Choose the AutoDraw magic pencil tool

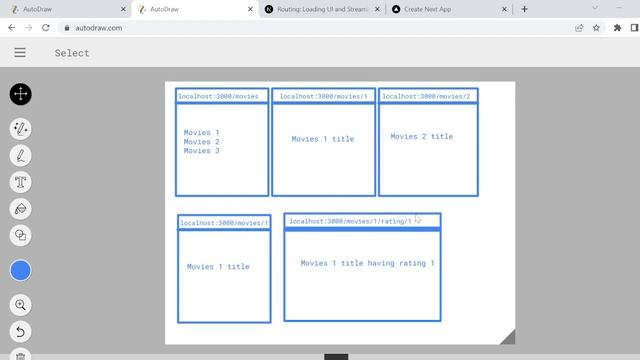point(20,129)
